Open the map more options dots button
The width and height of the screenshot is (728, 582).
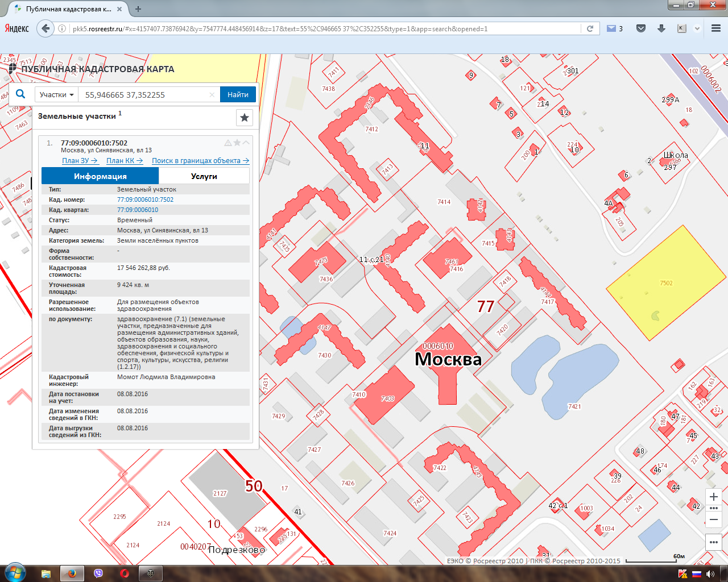tap(714, 542)
